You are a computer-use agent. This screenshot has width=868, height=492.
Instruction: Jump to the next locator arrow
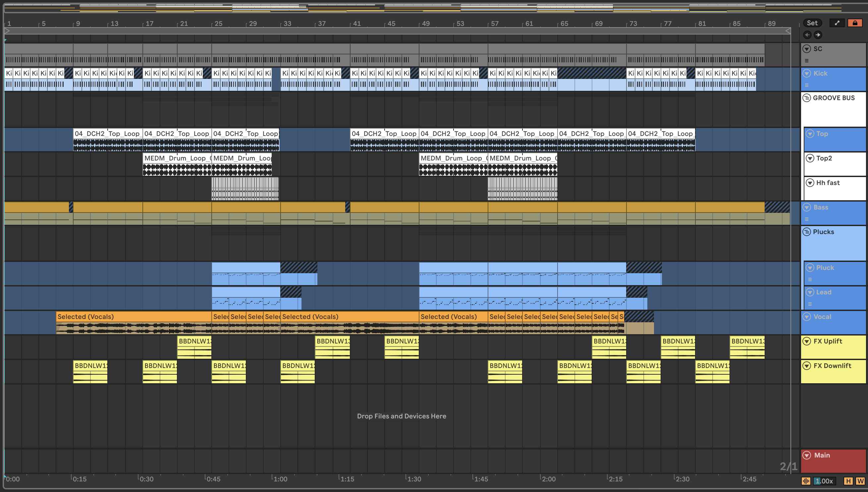[818, 35]
